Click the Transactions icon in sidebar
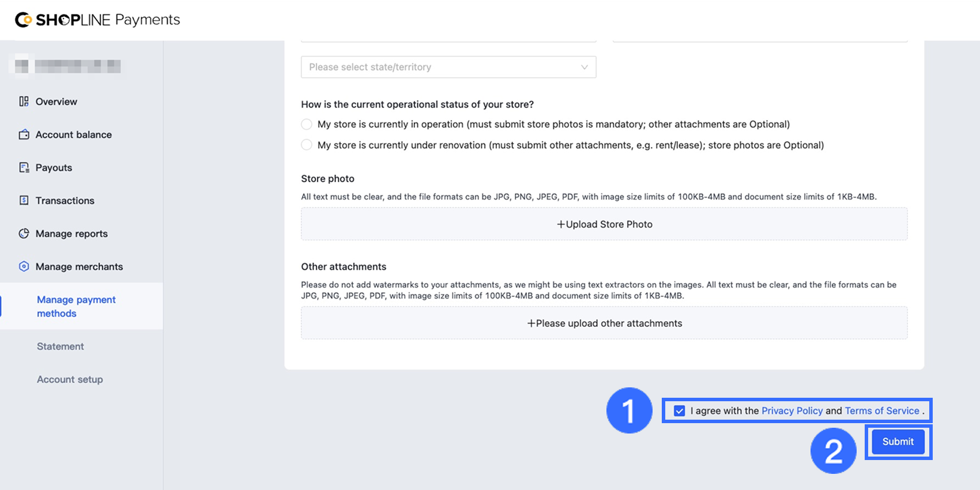This screenshot has width=980, height=490. [24, 201]
